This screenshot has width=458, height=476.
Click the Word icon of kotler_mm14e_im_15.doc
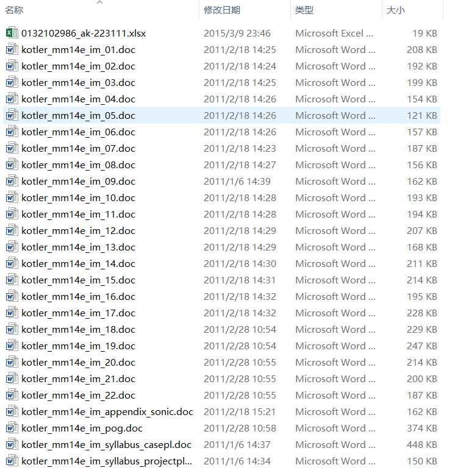(12, 279)
